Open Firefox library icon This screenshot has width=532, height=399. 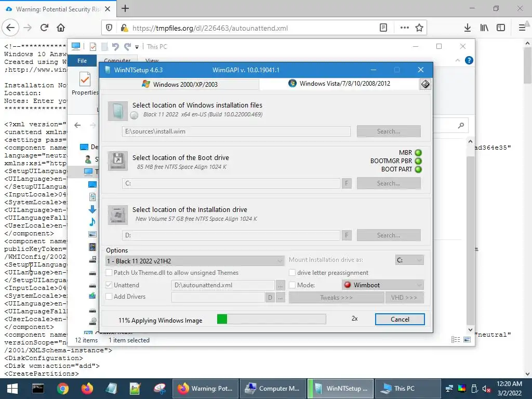[x=484, y=28]
